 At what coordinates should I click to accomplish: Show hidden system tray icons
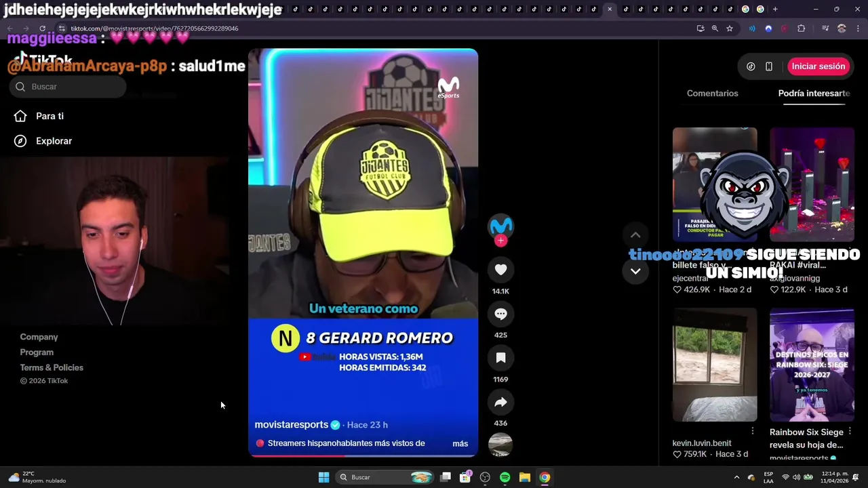click(736, 477)
